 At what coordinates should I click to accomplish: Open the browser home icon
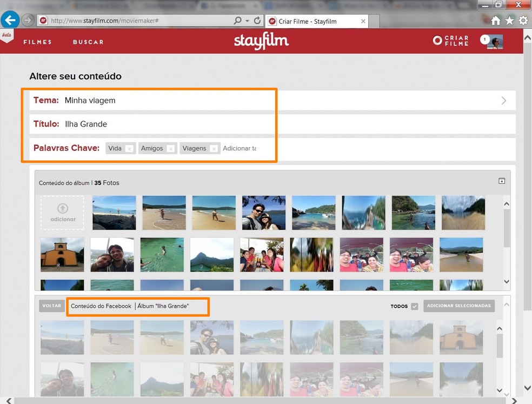tap(496, 21)
